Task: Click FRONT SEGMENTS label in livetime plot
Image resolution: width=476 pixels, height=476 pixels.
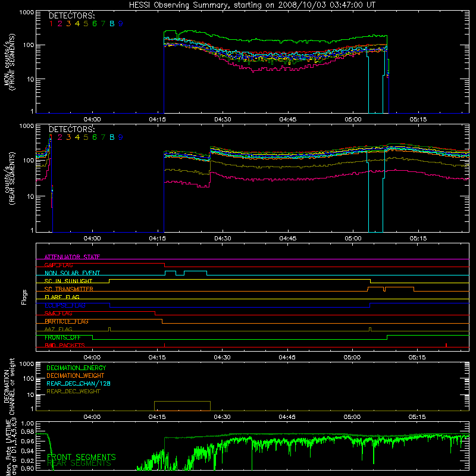Action: pyautogui.click(x=82, y=457)
